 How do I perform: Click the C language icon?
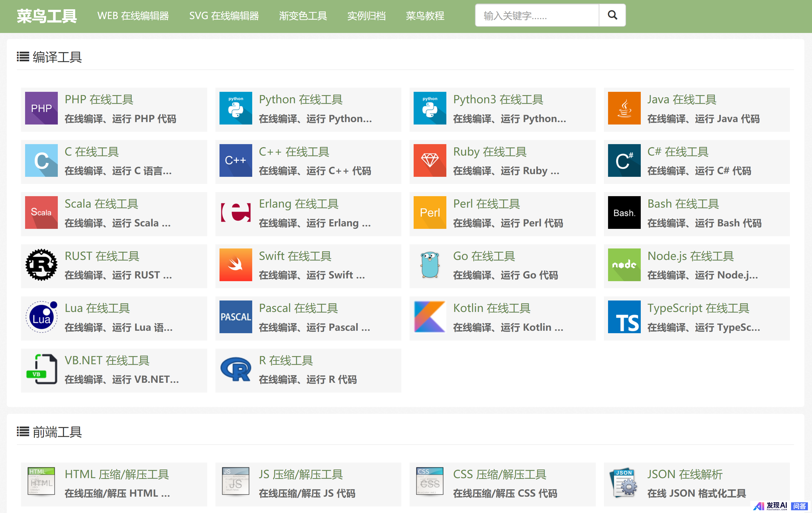(41, 160)
